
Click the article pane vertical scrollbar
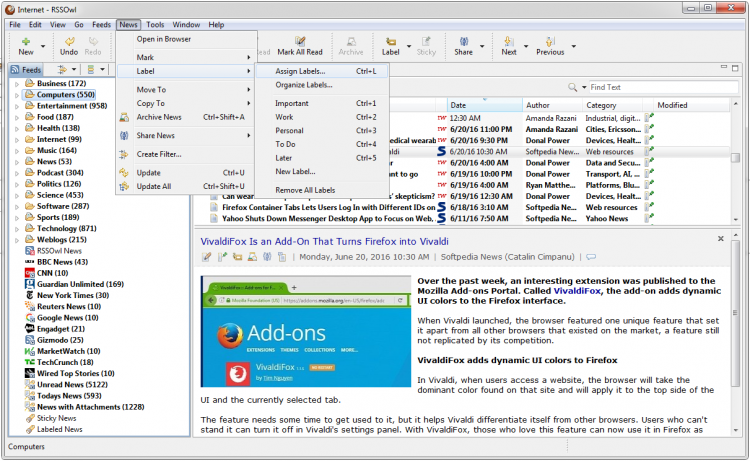point(736,313)
